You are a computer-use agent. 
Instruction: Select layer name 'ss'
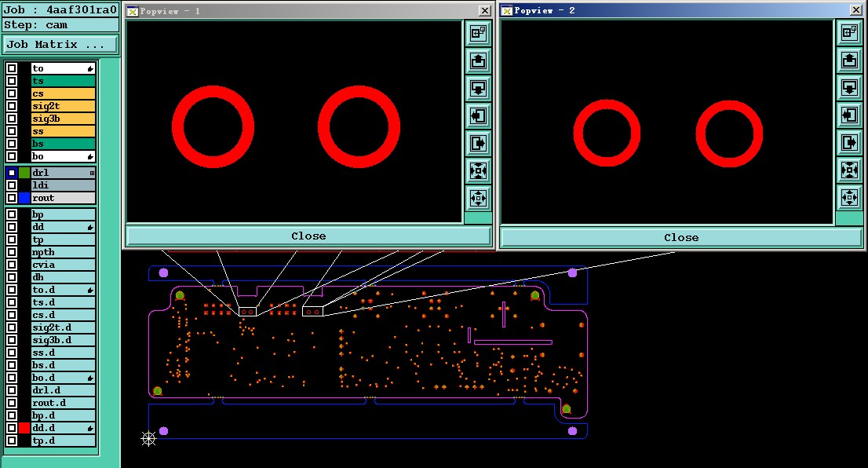point(63,131)
